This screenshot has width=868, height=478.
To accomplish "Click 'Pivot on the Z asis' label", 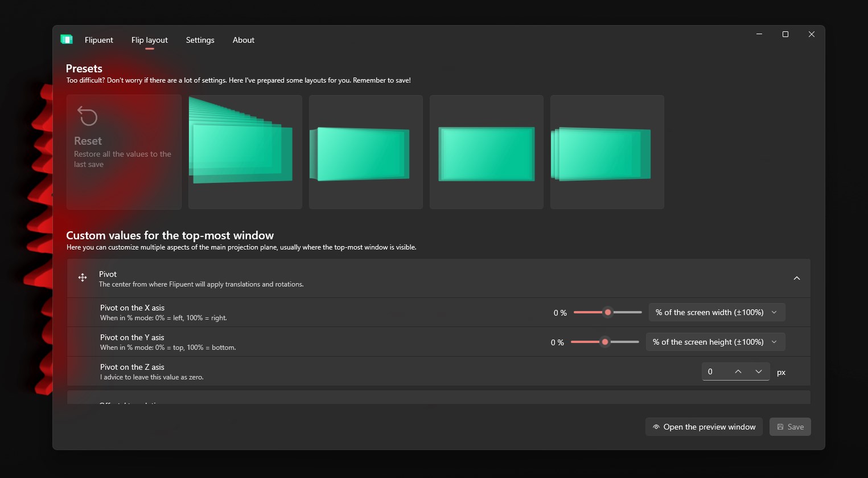I will 132,367.
